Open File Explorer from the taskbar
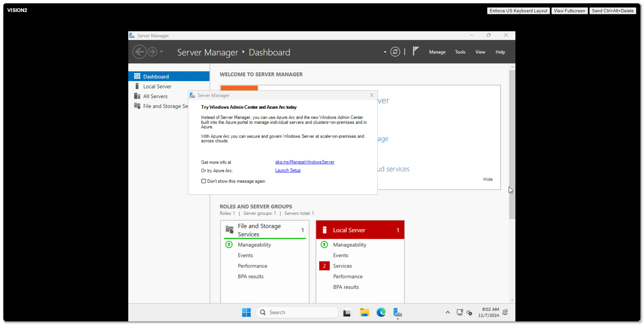644x325 pixels. pyautogui.click(x=364, y=313)
